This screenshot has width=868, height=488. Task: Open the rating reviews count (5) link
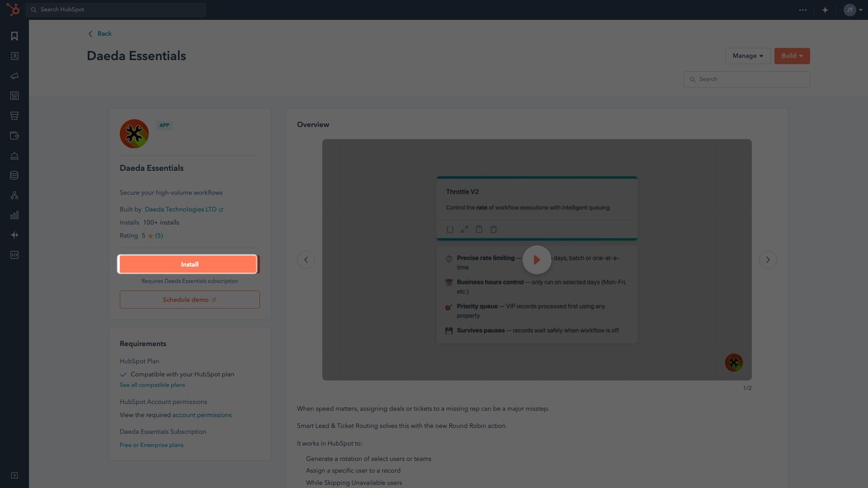tap(159, 236)
